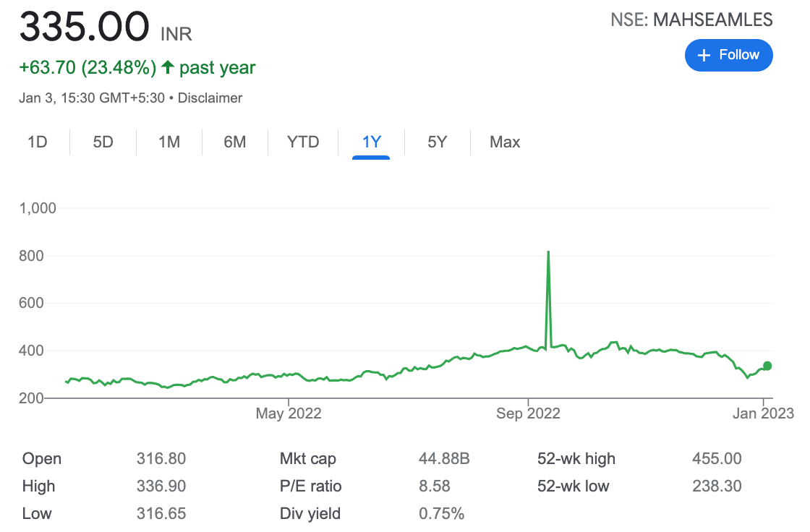Click the price spike peak near 800
The image size is (810, 532).
point(548,252)
